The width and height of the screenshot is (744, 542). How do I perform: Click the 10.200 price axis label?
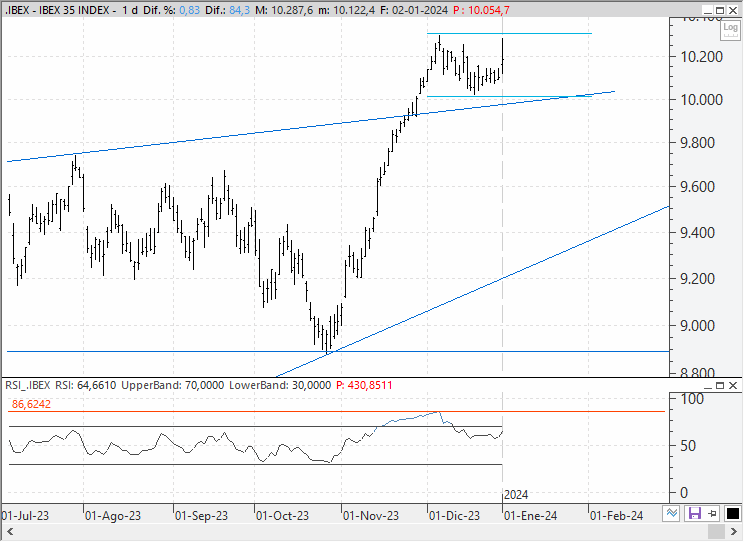click(x=701, y=57)
